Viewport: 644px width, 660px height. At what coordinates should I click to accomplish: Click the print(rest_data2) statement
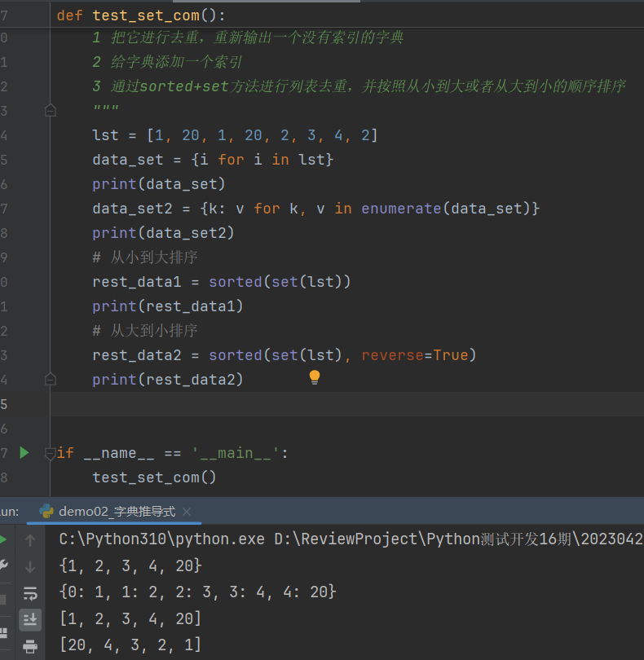tap(168, 380)
